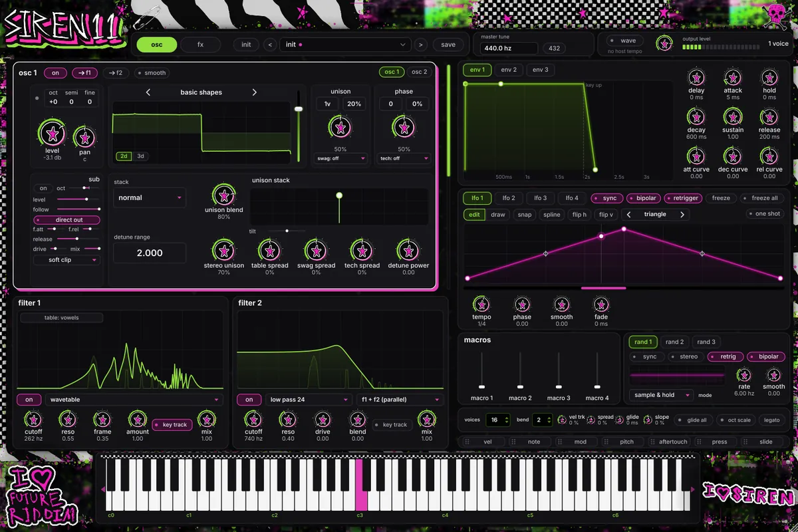Click the filter 1 cutoff knob
This screenshot has height=532, width=798.
33,419
